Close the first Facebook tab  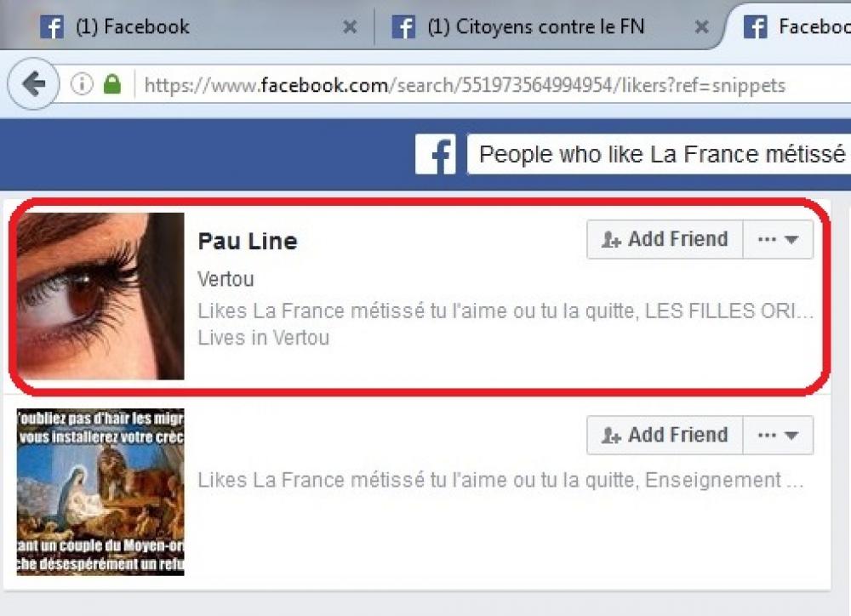(350, 26)
